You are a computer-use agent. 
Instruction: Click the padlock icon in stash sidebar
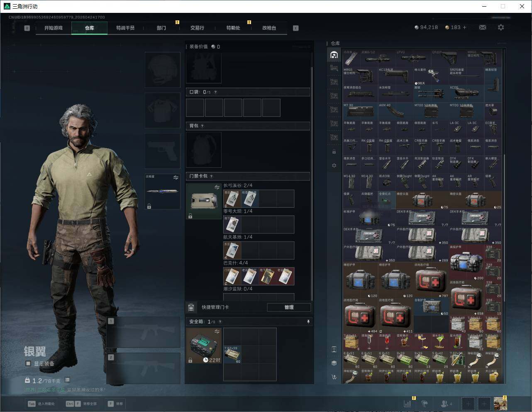tap(334, 152)
